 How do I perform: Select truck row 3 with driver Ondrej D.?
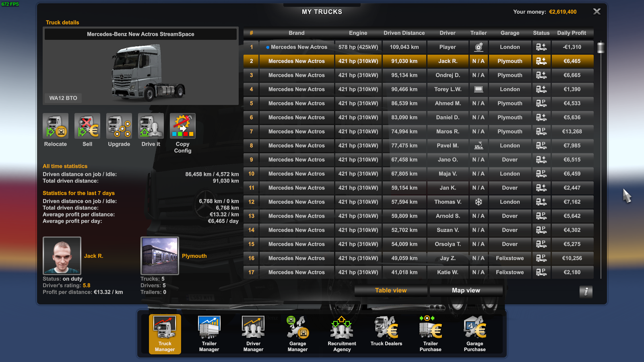[x=419, y=75]
